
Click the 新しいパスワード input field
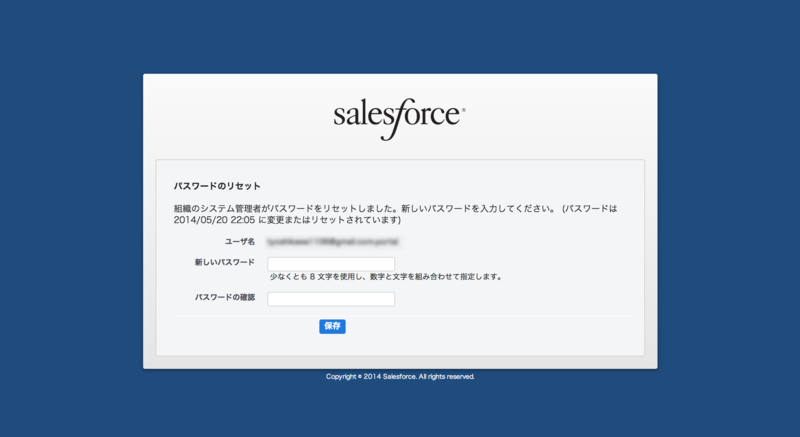point(331,264)
